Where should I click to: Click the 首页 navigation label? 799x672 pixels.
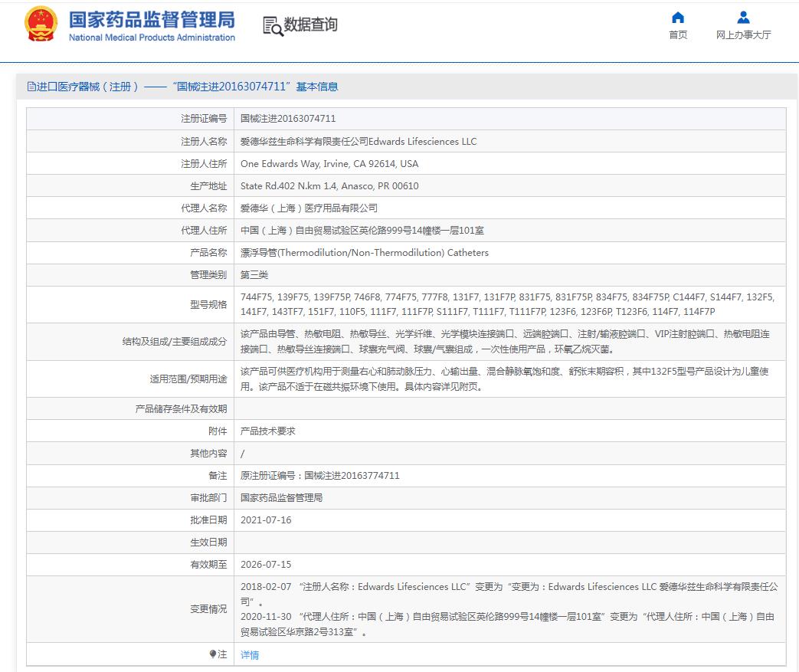click(x=678, y=34)
